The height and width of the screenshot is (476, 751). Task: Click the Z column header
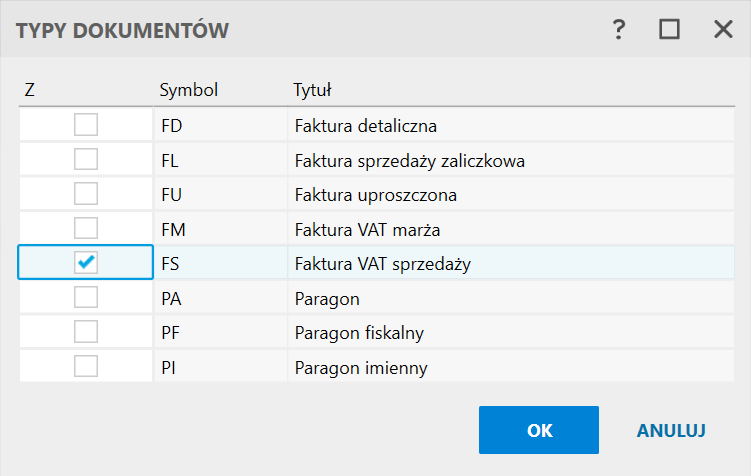point(30,90)
